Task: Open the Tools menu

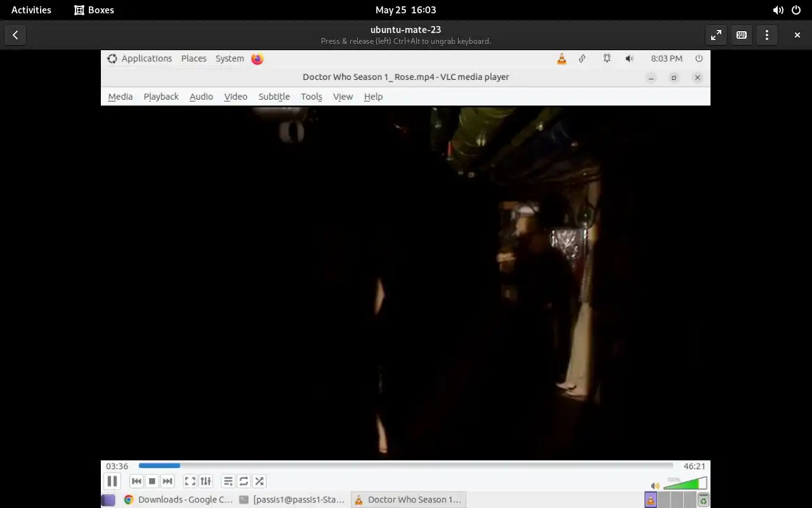Action: pyautogui.click(x=311, y=97)
